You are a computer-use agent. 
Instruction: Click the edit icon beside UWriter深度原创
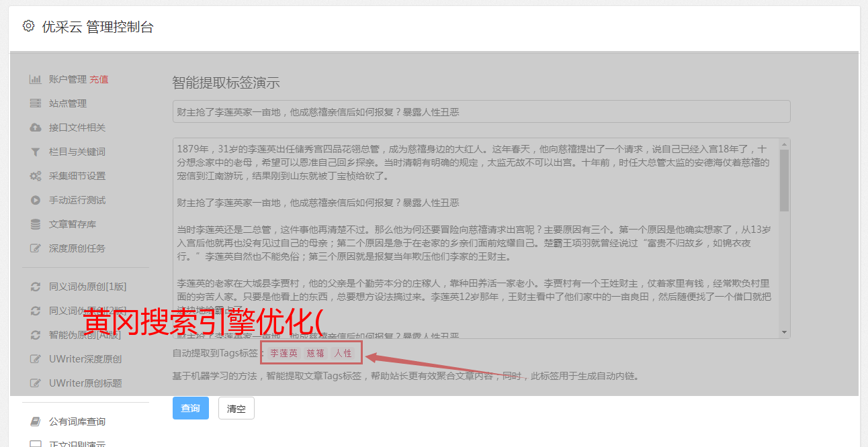[x=36, y=359]
